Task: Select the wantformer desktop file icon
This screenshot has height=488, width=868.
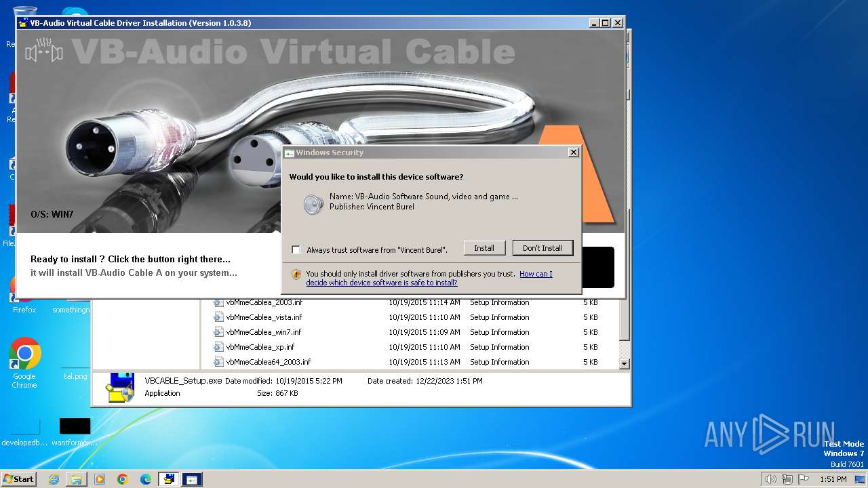Action: point(75,426)
